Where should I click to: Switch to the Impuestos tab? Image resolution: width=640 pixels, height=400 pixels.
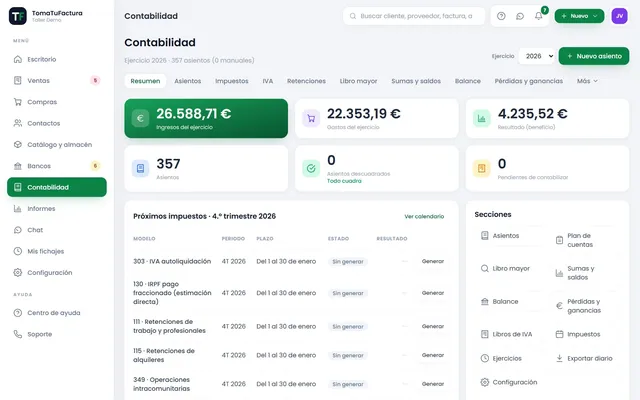tap(231, 81)
